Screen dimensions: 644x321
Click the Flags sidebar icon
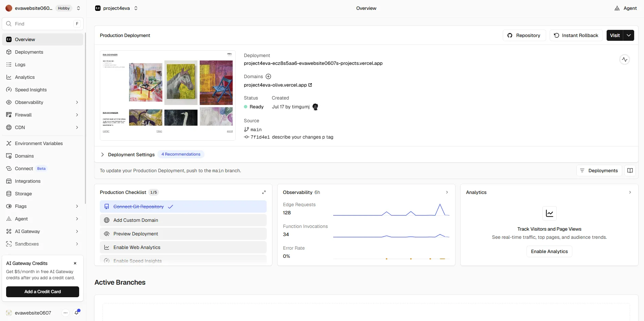(9, 206)
